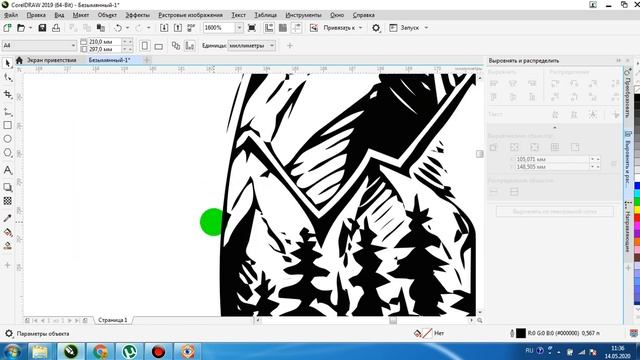The width and height of the screenshot is (640, 360).
Task: Open the units dropdown showing миллиметры
Action: [251, 45]
